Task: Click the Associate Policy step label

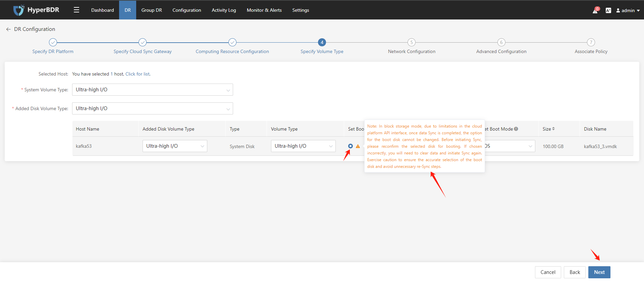Action: point(591,51)
